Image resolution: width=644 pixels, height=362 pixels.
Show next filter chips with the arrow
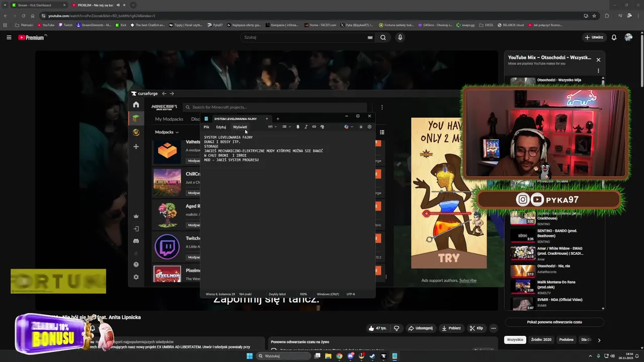599,340
